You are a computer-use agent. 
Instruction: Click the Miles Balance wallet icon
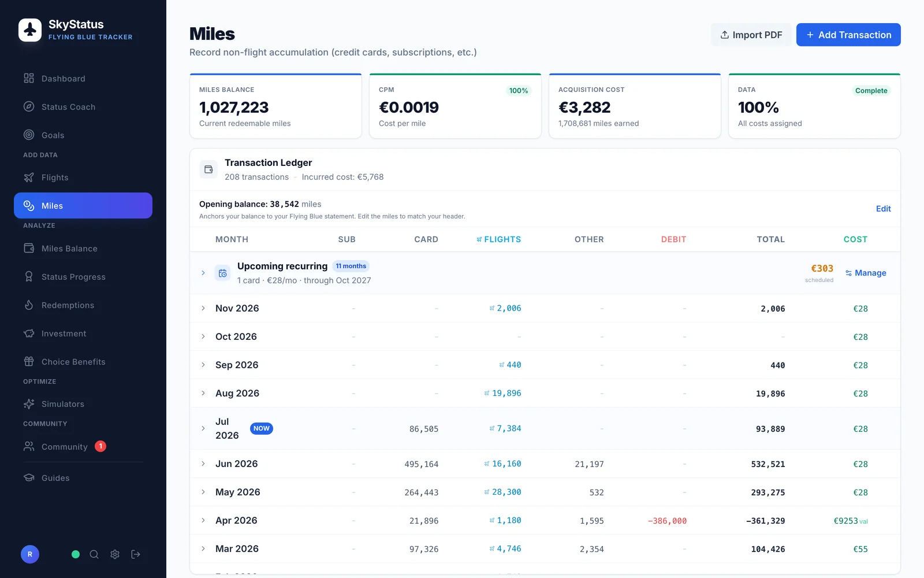(29, 248)
